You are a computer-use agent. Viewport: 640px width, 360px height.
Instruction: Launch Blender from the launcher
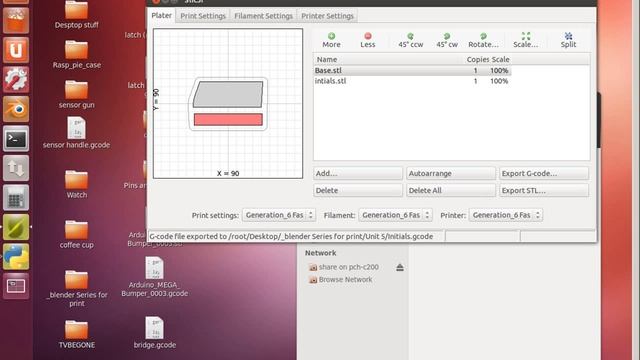click(x=16, y=109)
